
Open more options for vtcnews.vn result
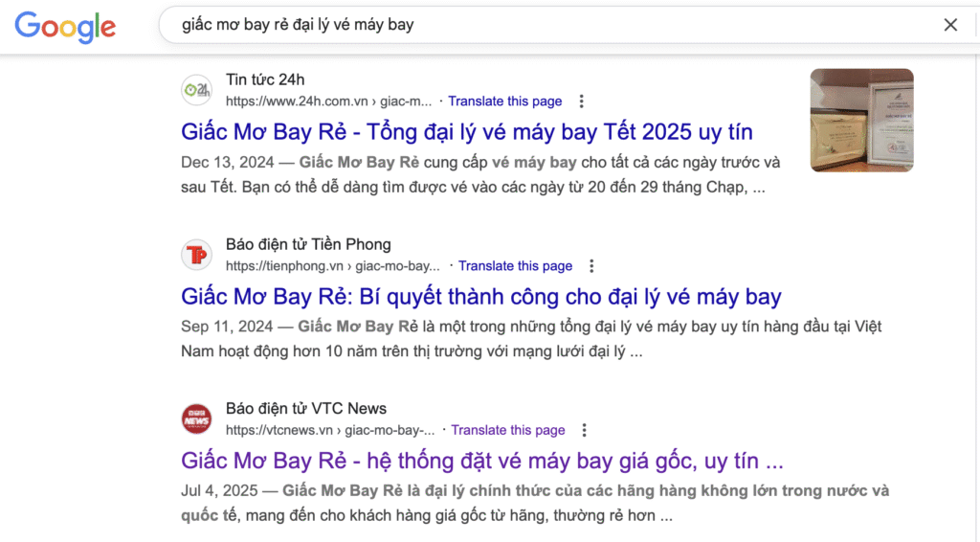tap(584, 430)
